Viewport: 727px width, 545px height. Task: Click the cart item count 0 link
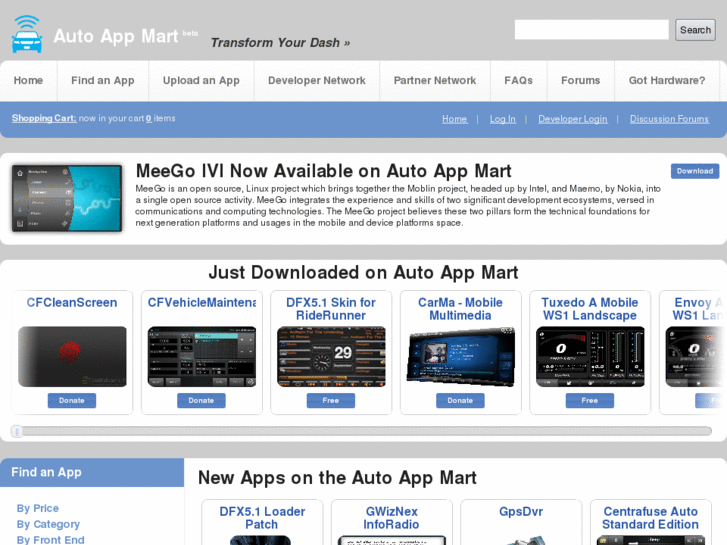[149, 118]
